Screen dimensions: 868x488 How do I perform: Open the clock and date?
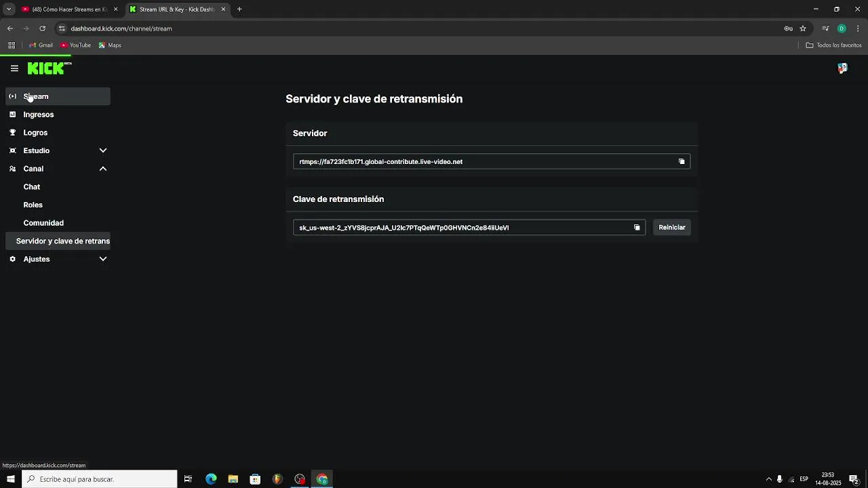pos(828,479)
